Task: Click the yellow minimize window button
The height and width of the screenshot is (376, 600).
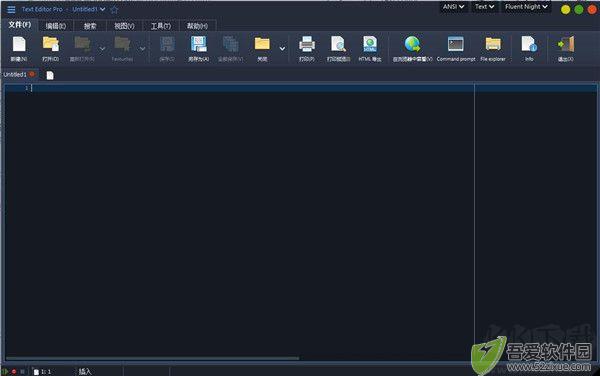Action: coord(565,10)
